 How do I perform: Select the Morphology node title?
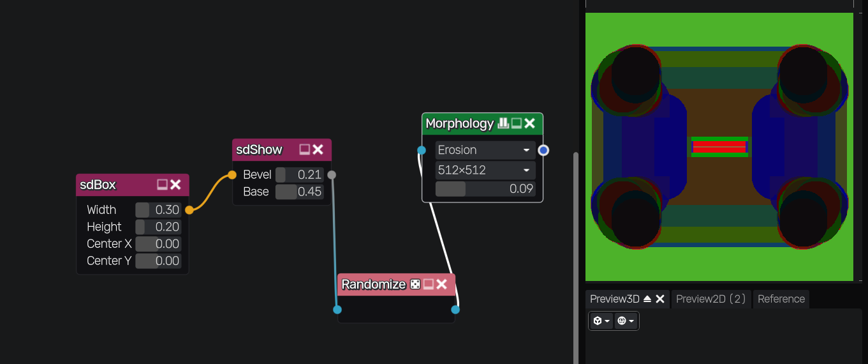pos(460,123)
